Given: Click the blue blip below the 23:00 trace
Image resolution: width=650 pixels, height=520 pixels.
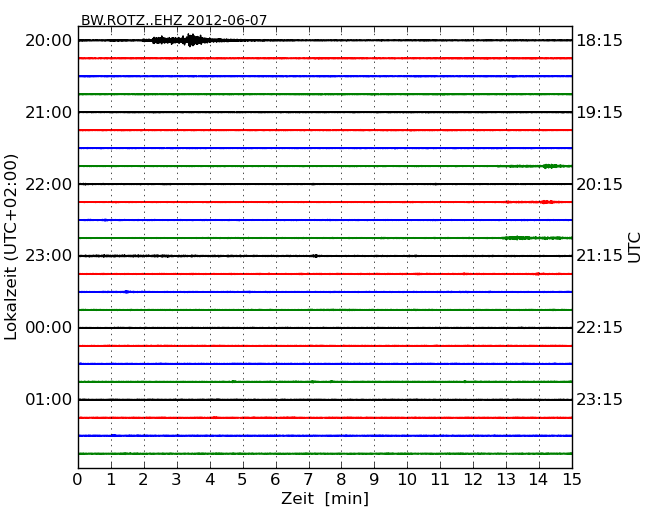Looking at the screenshot, I should pos(126,292).
